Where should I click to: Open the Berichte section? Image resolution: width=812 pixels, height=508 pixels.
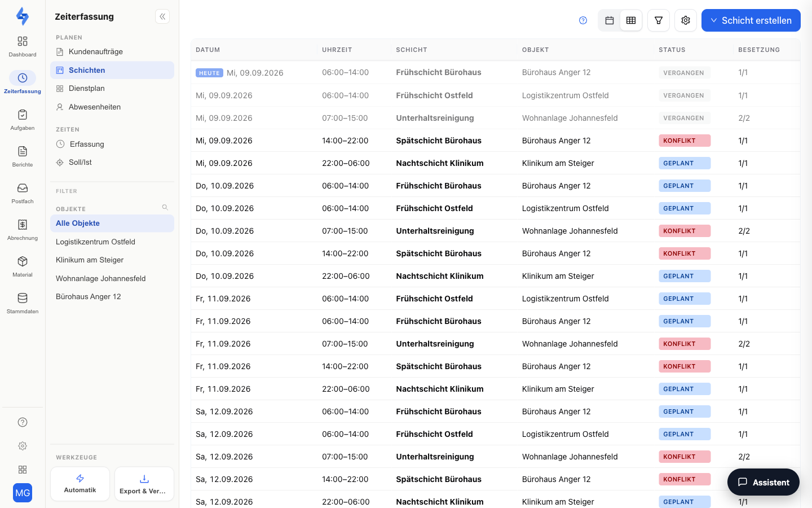pyautogui.click(x=23, y=156)
